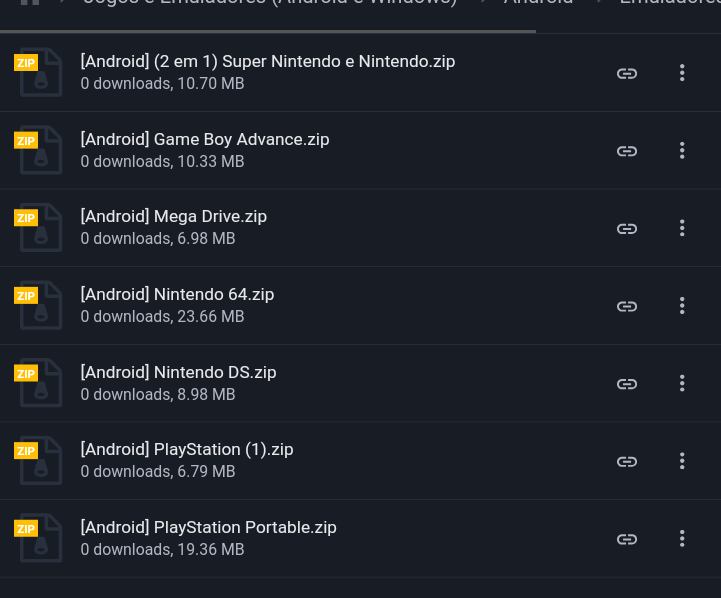Open more options for PlayStation Portable.zip
This screenshot has width=721, height=598.
pos(682,539)
